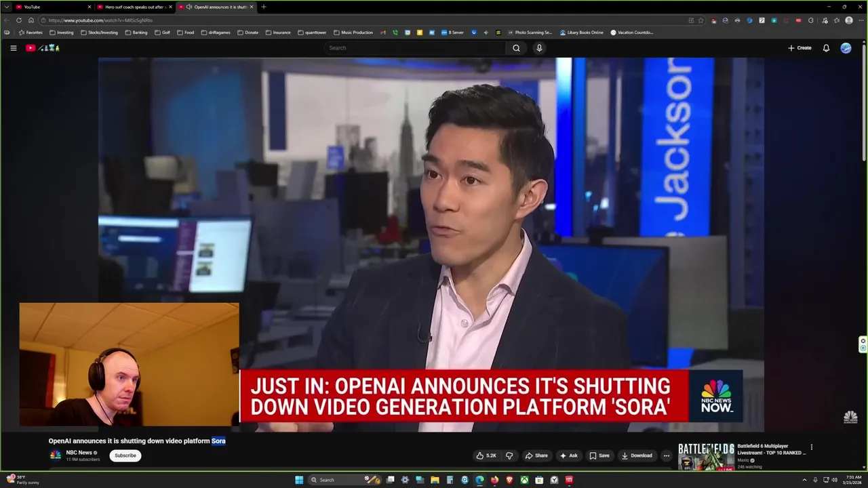Subscribe to NBC News
This screenshot has width=868, height=488.
tap(125, 455)
